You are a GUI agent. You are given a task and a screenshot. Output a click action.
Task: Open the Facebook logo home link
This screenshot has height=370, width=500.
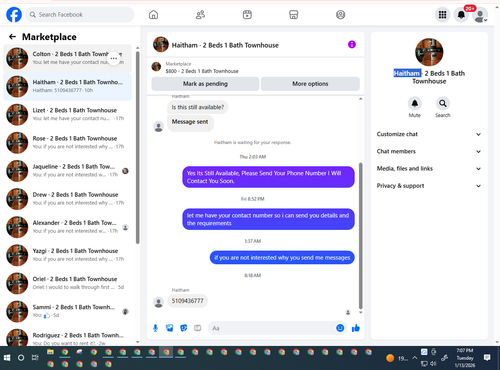(x=14, y=15)
